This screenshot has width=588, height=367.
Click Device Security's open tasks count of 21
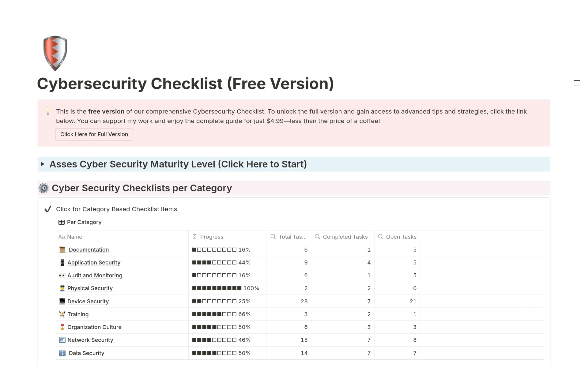coord(413,301)
